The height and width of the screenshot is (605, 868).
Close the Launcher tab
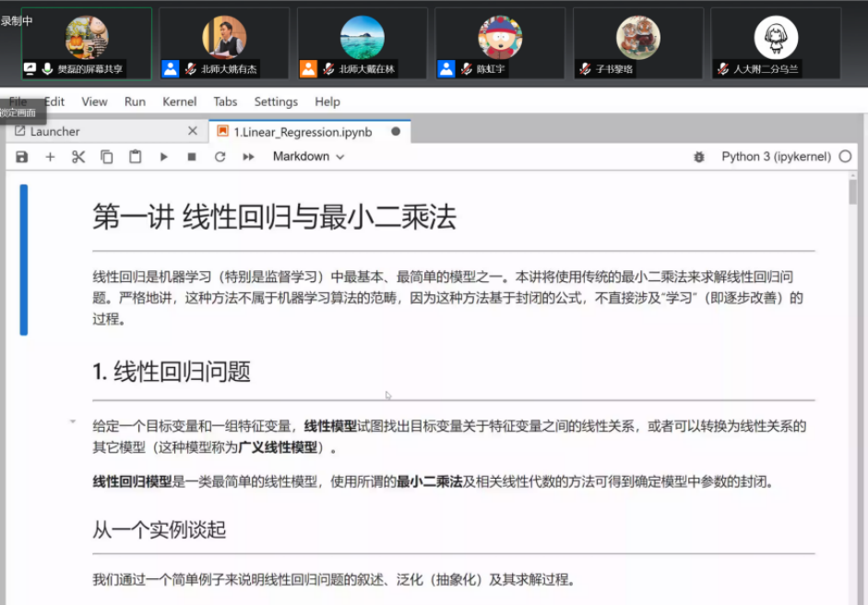coord(193,132)
